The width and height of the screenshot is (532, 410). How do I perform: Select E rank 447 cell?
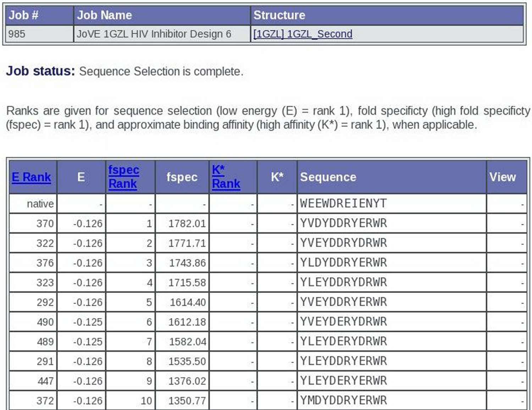pyautogui.click(x=33, y=381)
